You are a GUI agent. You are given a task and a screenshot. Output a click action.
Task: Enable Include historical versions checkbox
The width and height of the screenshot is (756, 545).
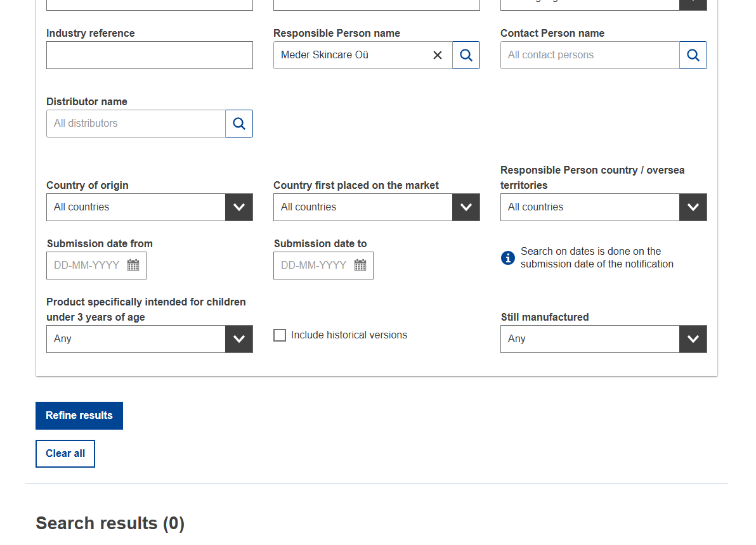click(x=280, y=335)
